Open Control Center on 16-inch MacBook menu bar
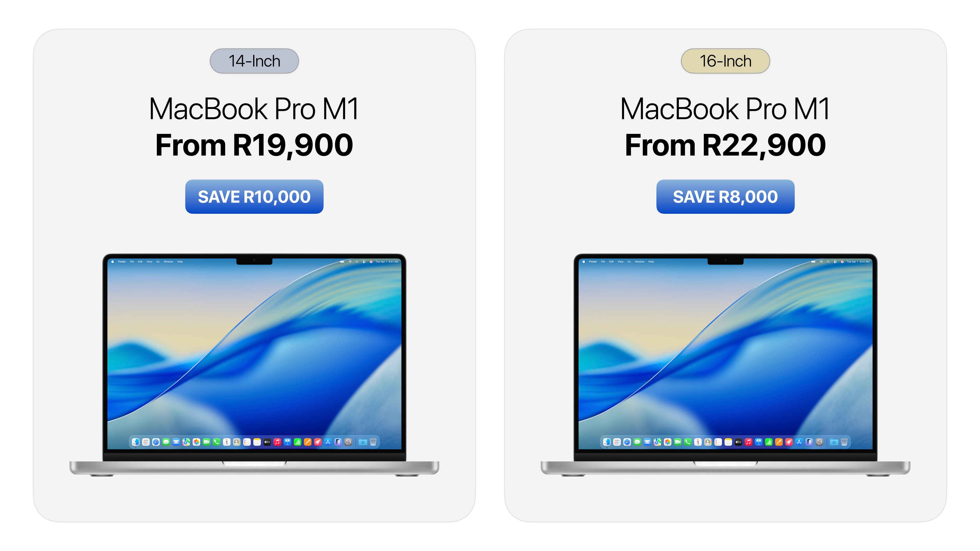Viewport: 980px width, 551px height. coord(836,262)
